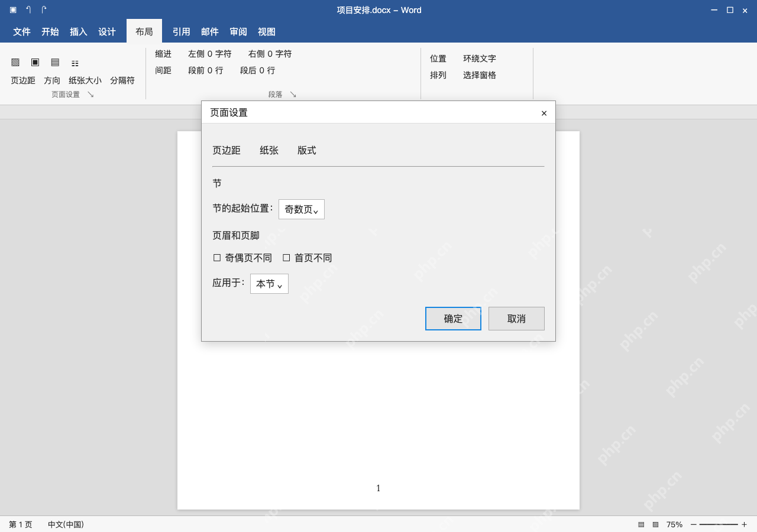Click the 段前 0 行 spacing field
757x532 pixels.
pyautogui.click(x=206, y=70)
